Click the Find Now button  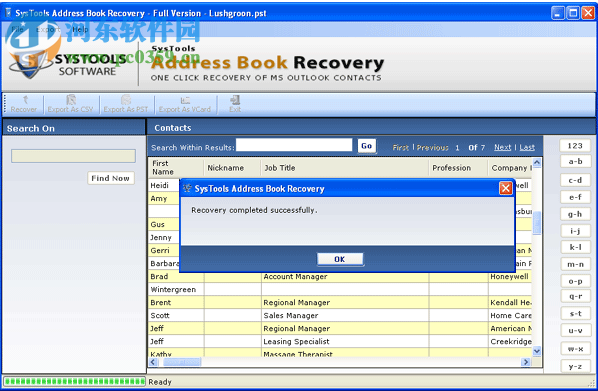tap(111, 178)
